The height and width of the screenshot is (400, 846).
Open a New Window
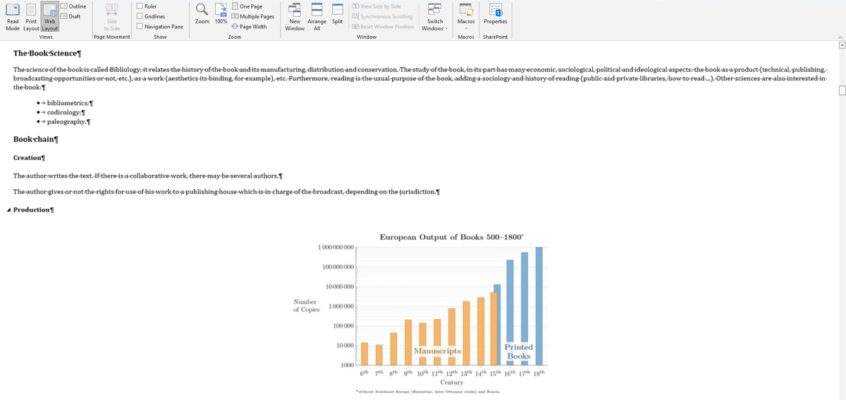(295, 16)
